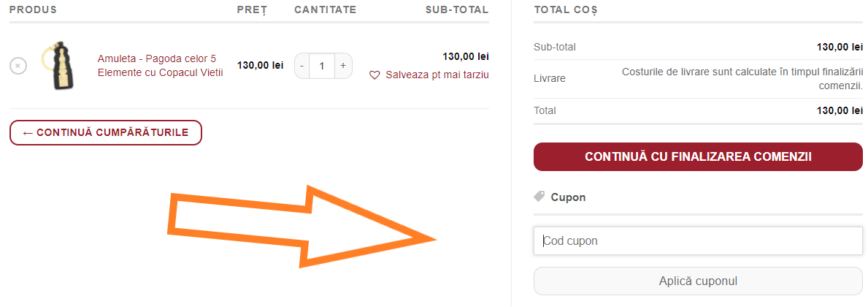Focus the Cod cupon text field
Viewport: 868px width, 307px height.
pyautogui.click(x=698, y=241)
